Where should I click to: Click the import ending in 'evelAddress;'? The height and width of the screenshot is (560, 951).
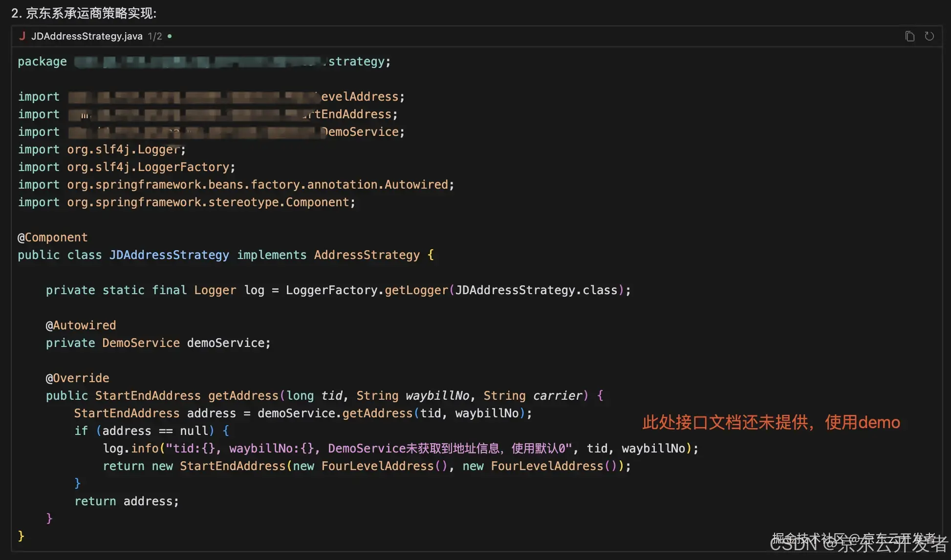[211, 97]
